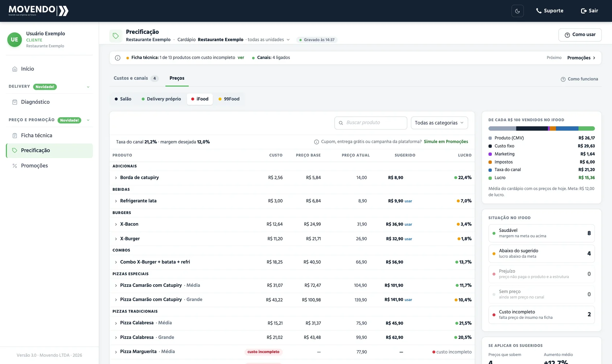Screen dimensions: 612x364
Task: Click the Buscar produto search field
Action: click(x=371, y=123)
